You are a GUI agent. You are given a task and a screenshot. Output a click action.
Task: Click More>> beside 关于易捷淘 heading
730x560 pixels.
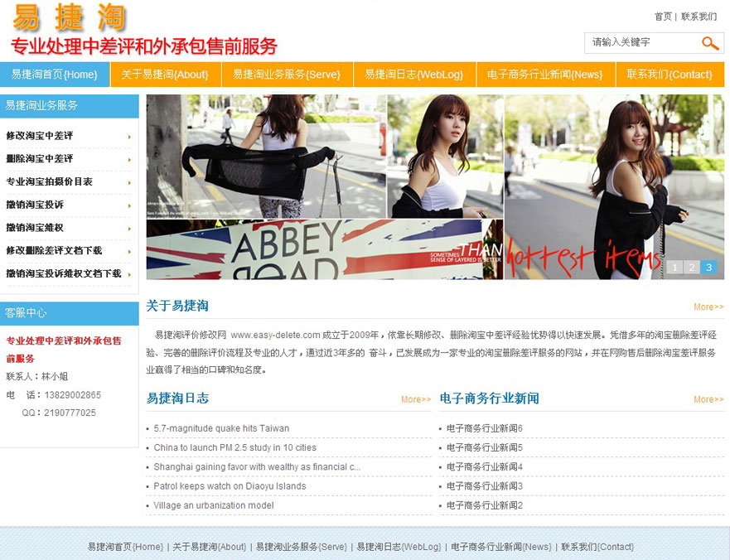point(708,307)
